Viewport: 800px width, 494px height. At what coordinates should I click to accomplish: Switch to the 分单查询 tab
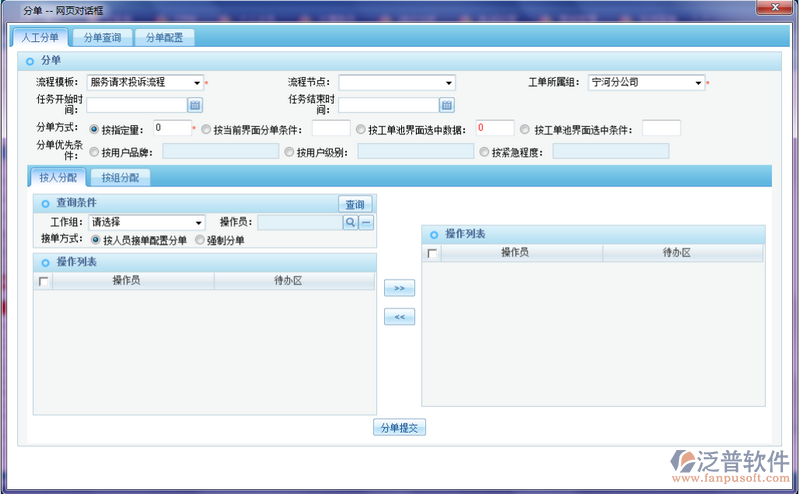pyautogui.click(x=102, y=37)
